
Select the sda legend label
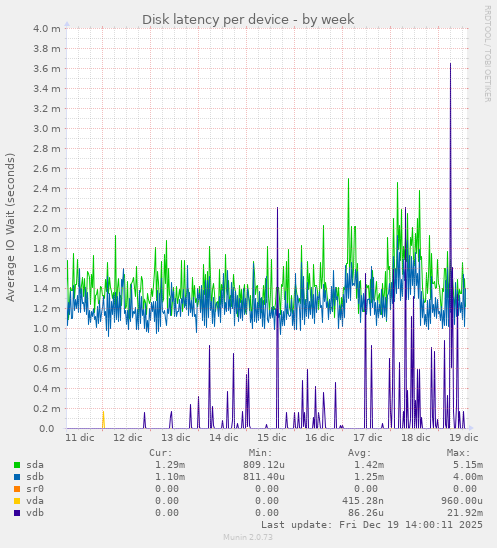(x=35, y=465)
